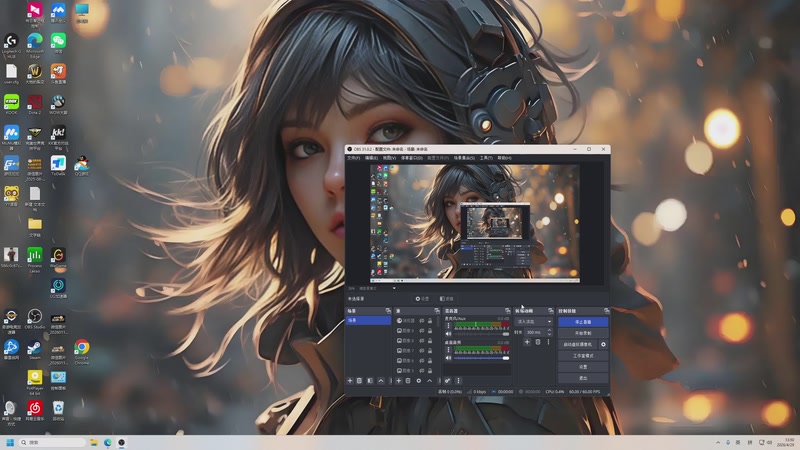Viewport: 800px width, 450px height.
Task: Toggle visibility of the browser source
Action: [x=422, y=321]
